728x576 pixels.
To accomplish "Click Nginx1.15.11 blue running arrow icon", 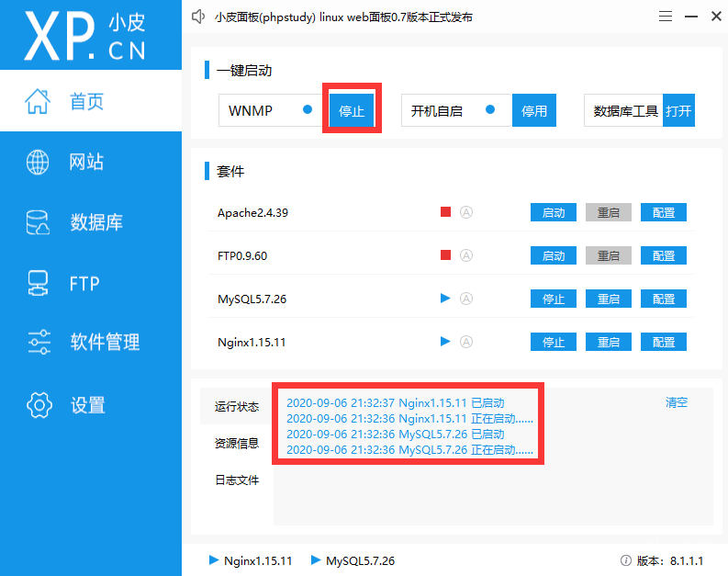I will click(x=445, y=342).
